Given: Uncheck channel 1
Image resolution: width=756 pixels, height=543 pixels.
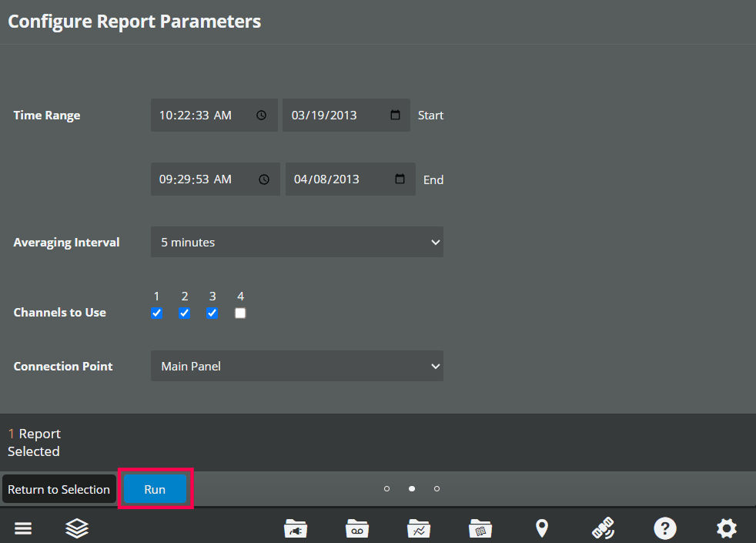Looking at the screenshot, I should (156, 313).
